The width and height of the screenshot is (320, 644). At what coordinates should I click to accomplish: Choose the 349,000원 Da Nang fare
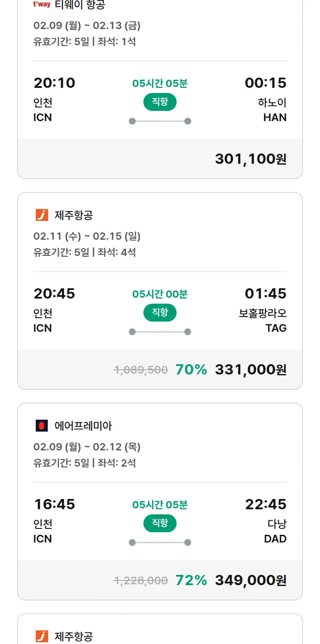tap(250, 580)
